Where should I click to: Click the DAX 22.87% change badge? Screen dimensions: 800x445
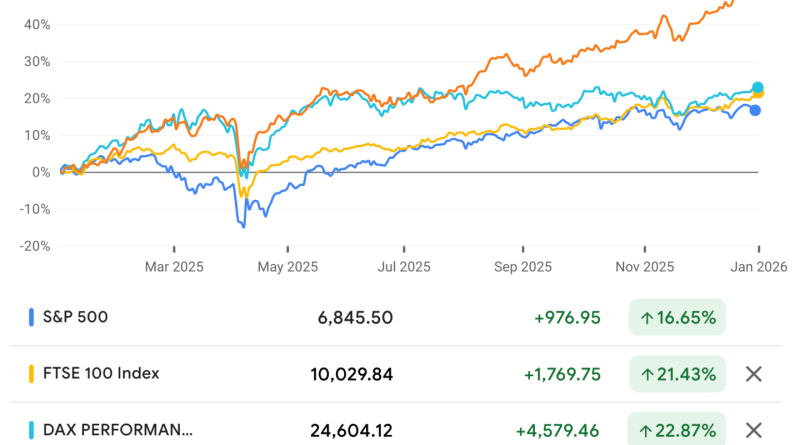[x=678, y=430]
